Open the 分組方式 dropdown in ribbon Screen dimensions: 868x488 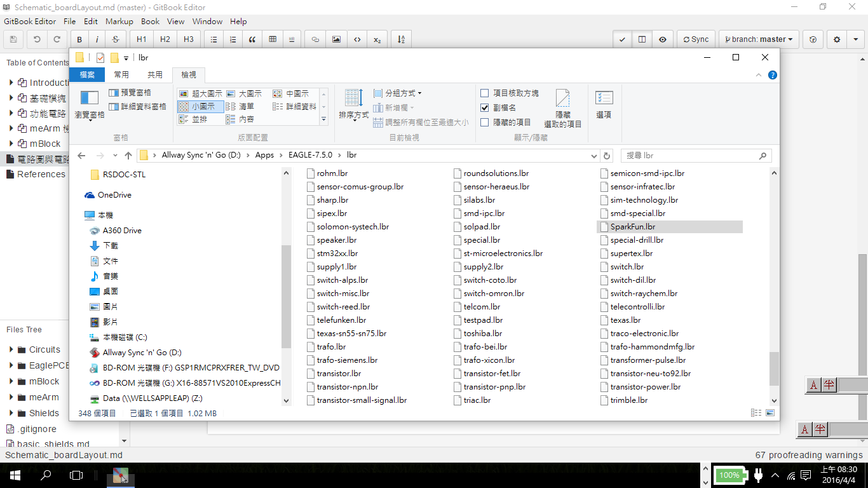[x=398, y=93]
